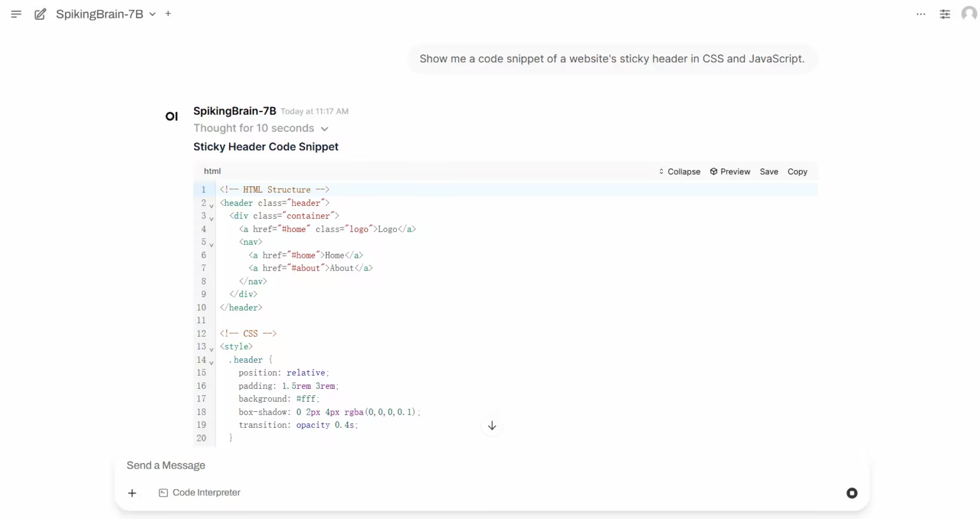Fold the style block at line 13
The image size is (980, 519).
[211, 349]
